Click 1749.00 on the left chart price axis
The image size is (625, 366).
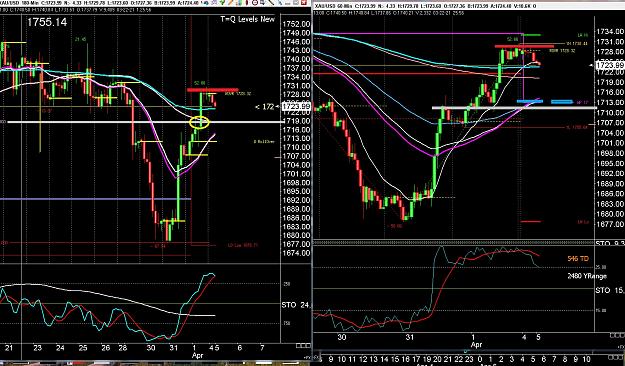[296, 33]
